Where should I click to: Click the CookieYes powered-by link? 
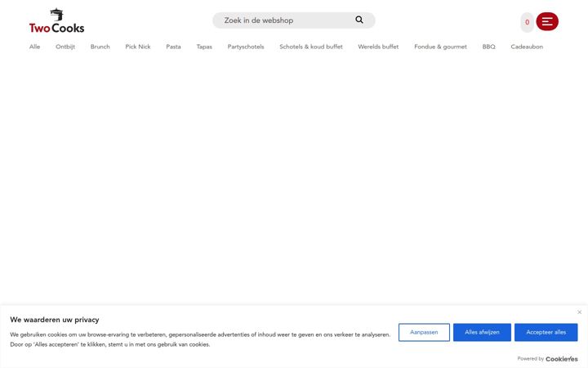click(x=561, y=359)
